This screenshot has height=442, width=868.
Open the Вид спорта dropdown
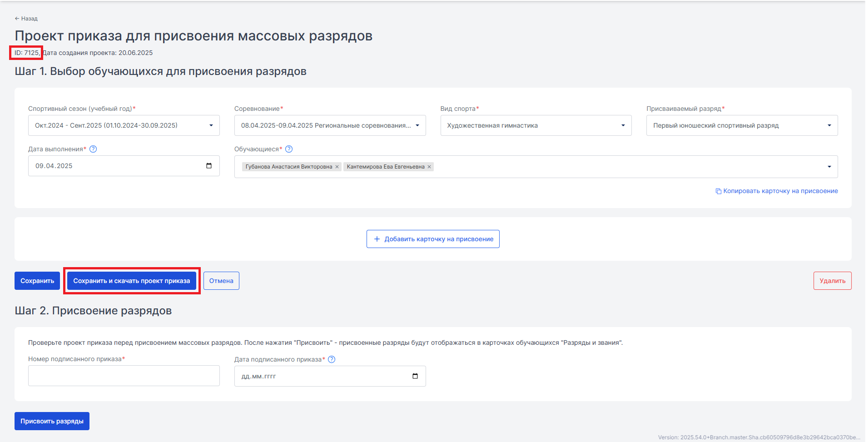(536, 125)
